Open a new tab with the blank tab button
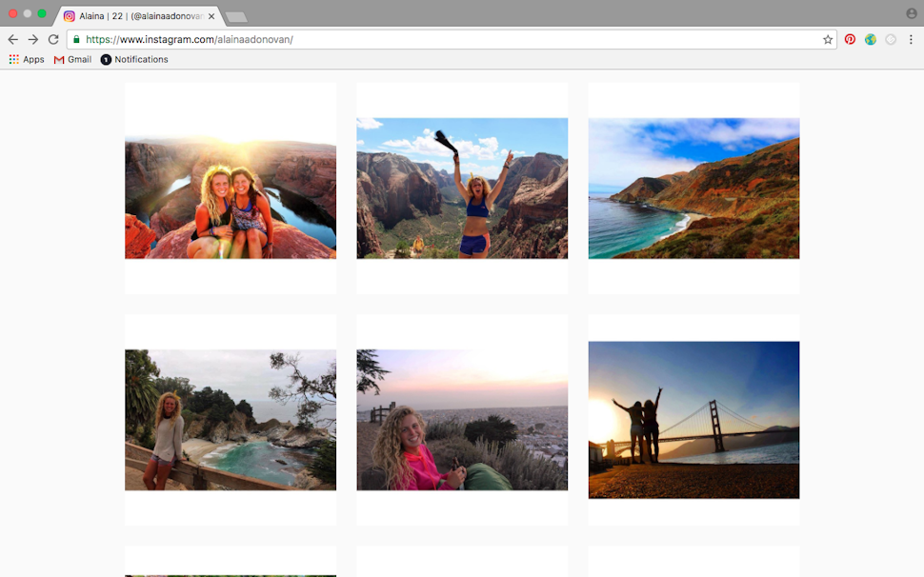 (236, 17)
